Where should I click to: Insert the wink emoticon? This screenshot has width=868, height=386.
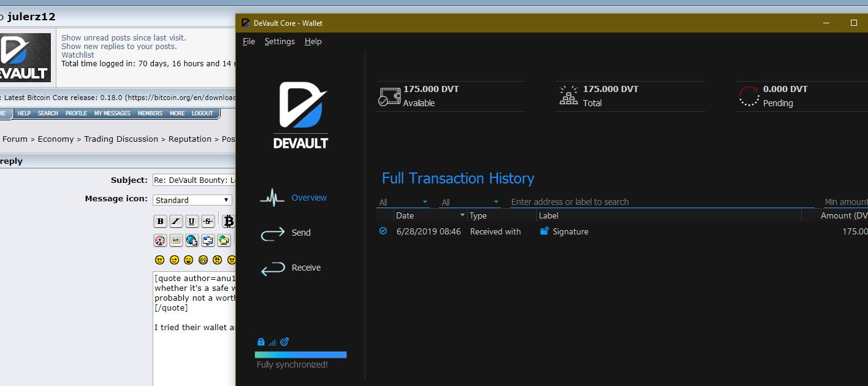[x=174, y=260]
